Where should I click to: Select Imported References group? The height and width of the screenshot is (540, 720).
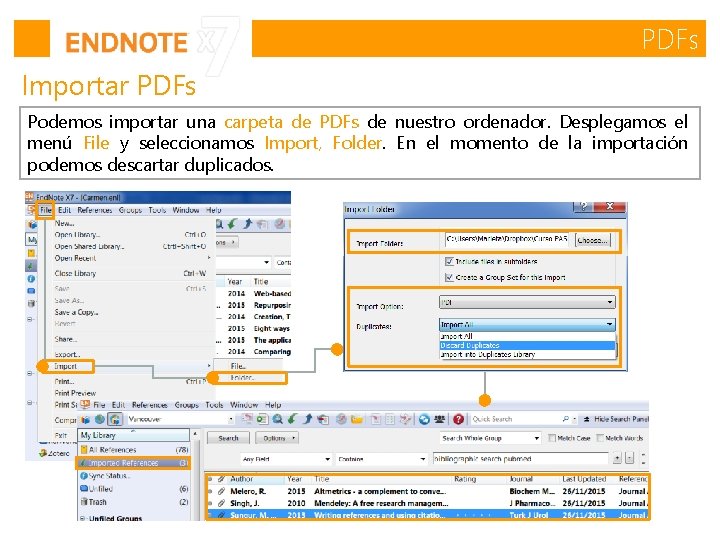click(x=133, y=463)
